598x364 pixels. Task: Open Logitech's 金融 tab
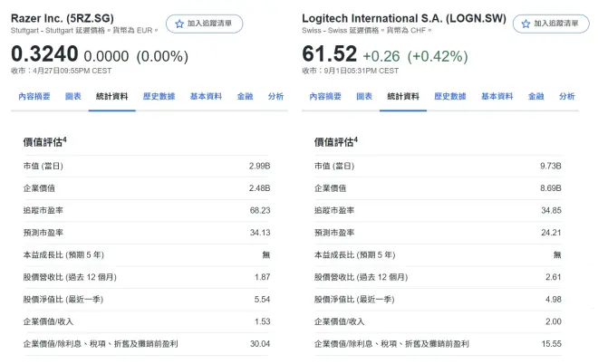click(x=535, y=96)
